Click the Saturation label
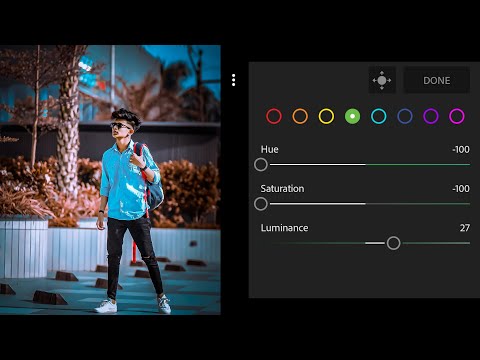This screenshot has width=480, height=360. pyautogui.click(x=282, y=189)
